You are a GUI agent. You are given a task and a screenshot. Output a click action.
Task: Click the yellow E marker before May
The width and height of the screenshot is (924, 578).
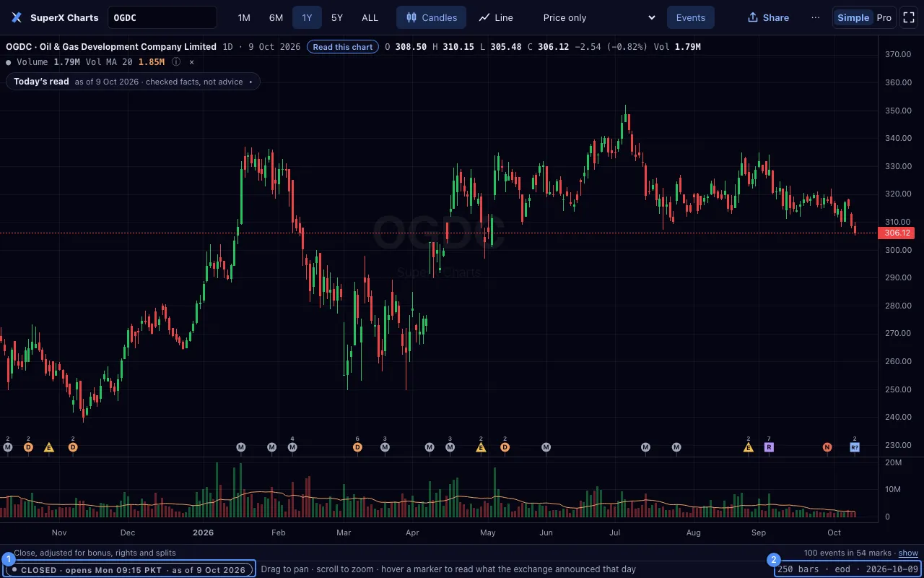pyautogui.click(x=481, y=447)
